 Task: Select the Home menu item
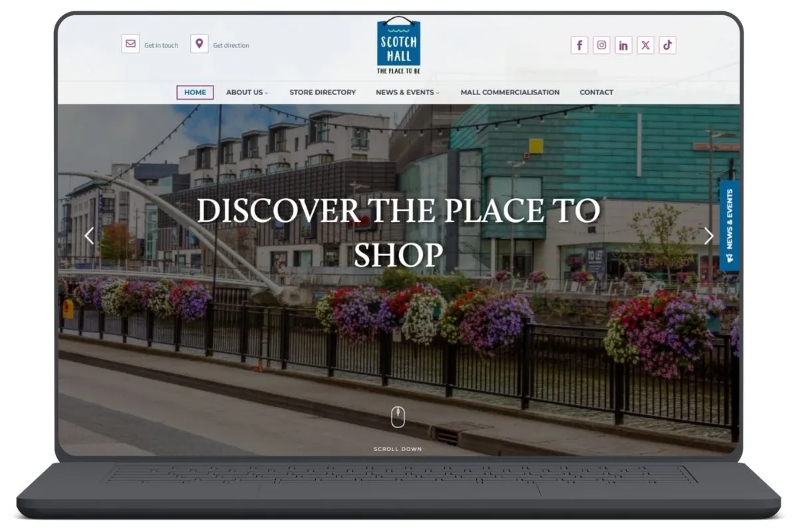pyautogui.click(x=195, y=92)
